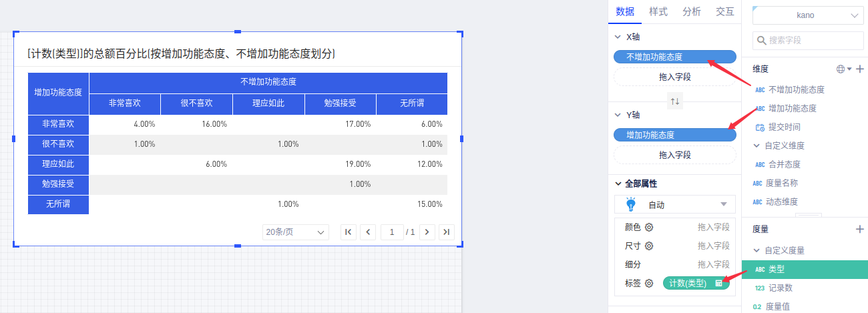Collapse the X轴 section
Viewport: 868px width, 313px height.
click(x=618, y=37)
